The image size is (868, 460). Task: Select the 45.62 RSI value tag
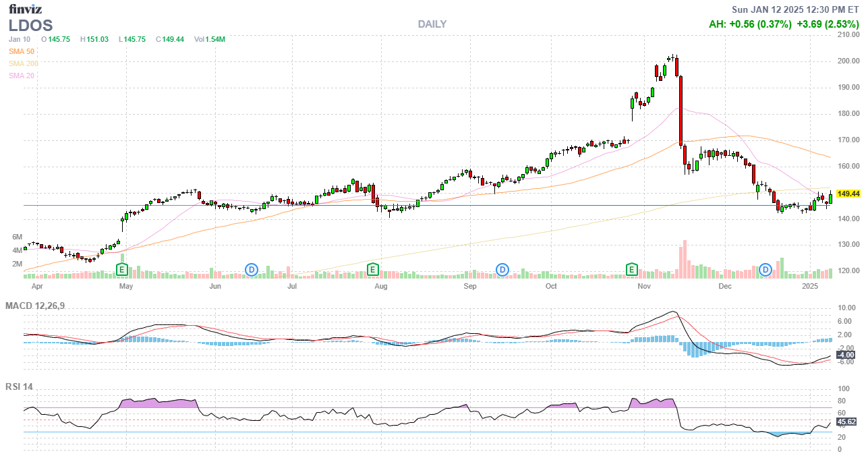pos(846,422)
